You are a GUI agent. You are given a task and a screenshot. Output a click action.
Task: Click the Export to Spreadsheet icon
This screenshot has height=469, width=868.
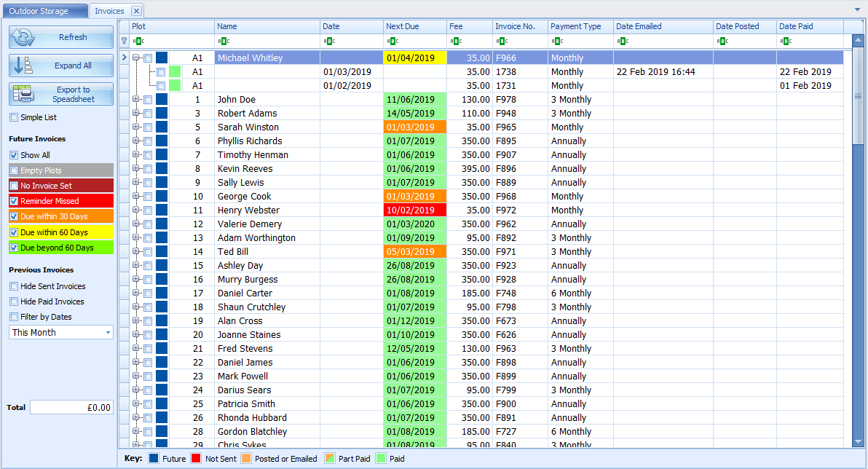(24, 94)
